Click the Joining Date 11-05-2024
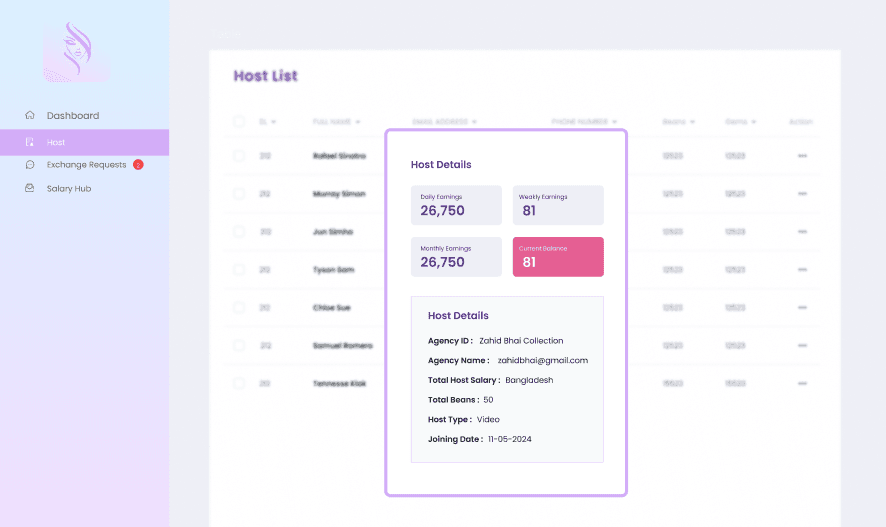This screenshot has width=886, height=527. (510, 439)
